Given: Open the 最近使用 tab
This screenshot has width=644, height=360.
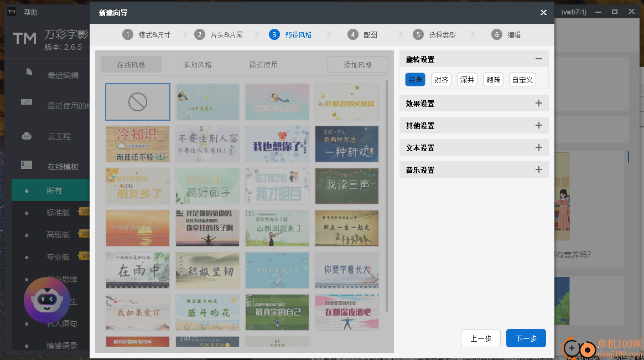Looking at the screenshot, I should [264, 64].
